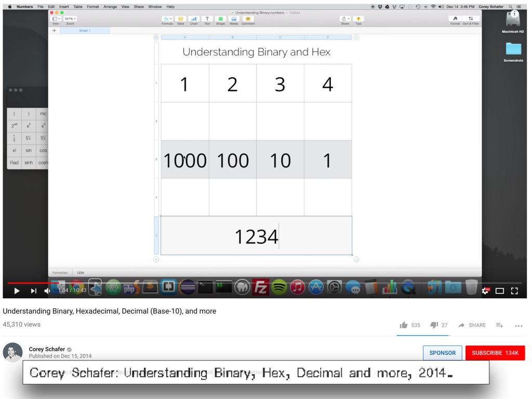Dislike the video with thumbs down
This screenshot has width=532, height=399.
[x=434, y=325]
